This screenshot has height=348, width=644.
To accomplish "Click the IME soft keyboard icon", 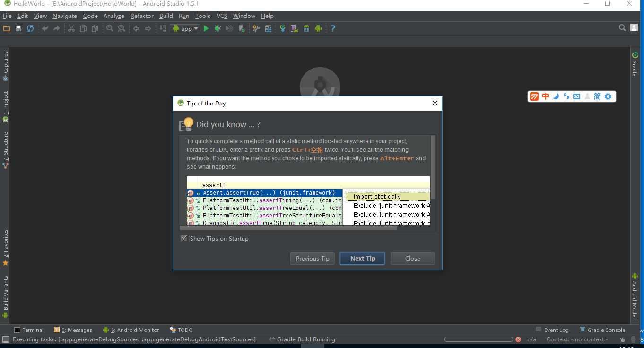I will coord(576,96).
